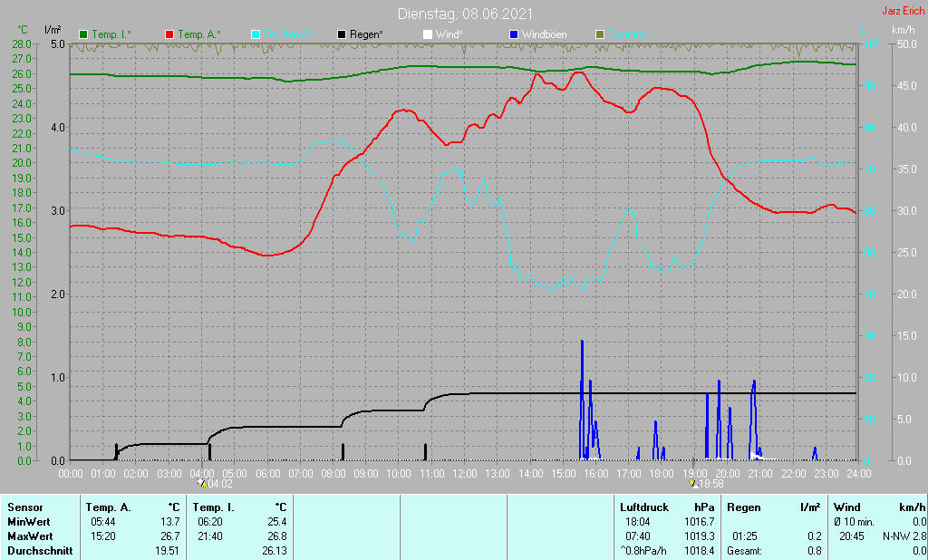Select the 'Temp. A.*' legend label
The image size is (928, 560).
point(199,34)
